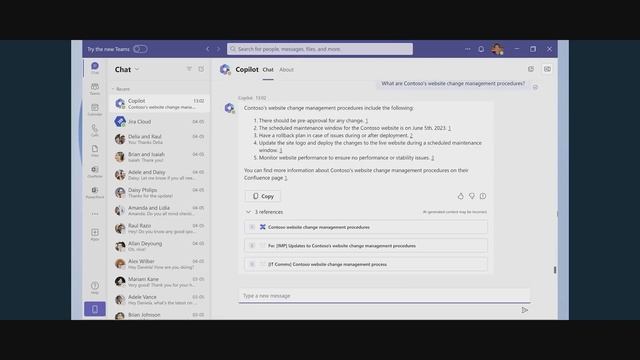Screen dimensions: 640x360
Task: Open the Mariam Kane chat
Action: pyautogui.click(x=160, y=282)
